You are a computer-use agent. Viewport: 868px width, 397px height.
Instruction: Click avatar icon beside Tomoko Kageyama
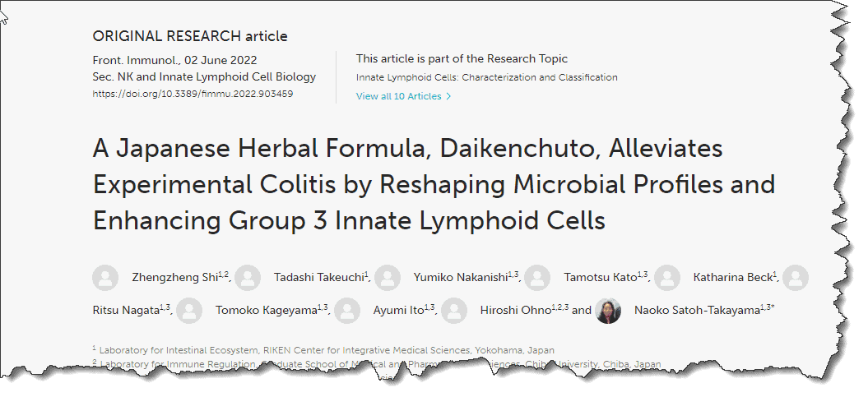(189, 311)
